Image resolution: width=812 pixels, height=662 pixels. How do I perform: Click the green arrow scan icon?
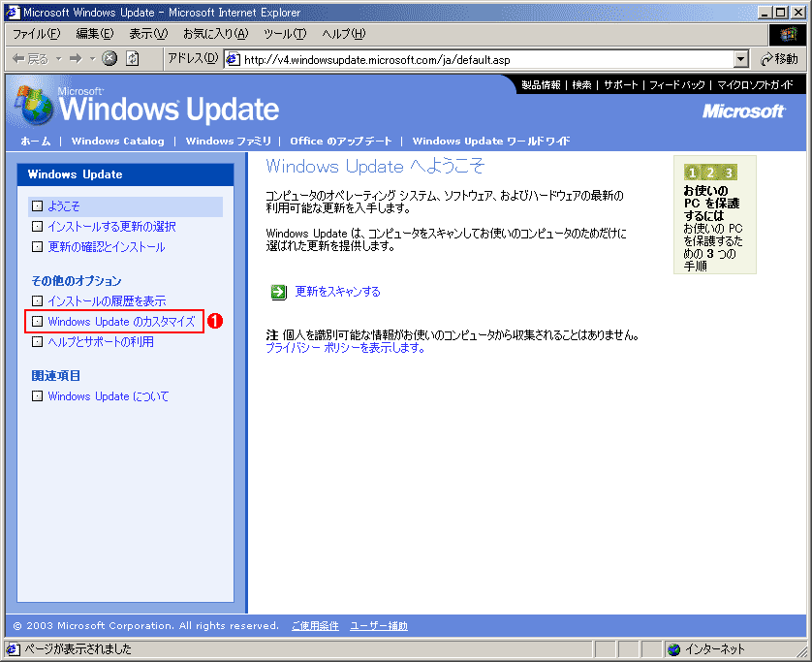pyautogui.click(x=279, y=292)
